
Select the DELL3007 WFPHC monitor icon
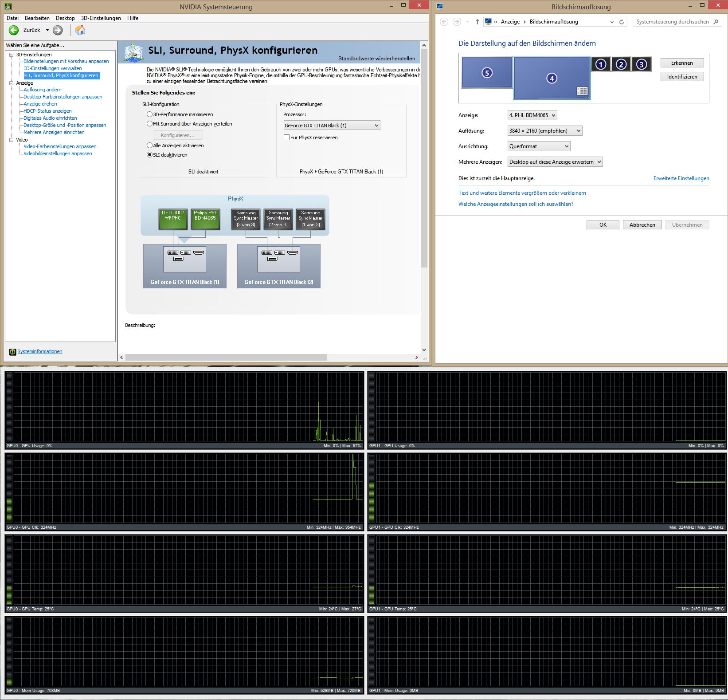pyautogui.click(x=172, y=219)
